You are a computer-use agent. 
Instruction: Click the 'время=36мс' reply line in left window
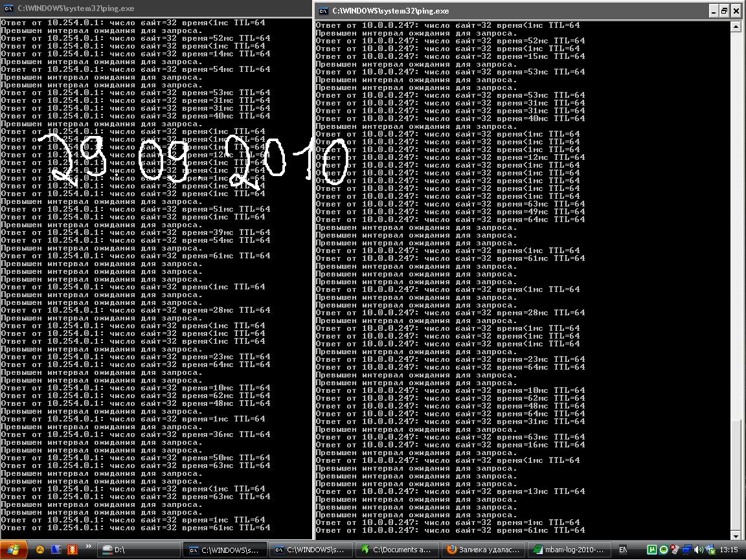point(135,434)
